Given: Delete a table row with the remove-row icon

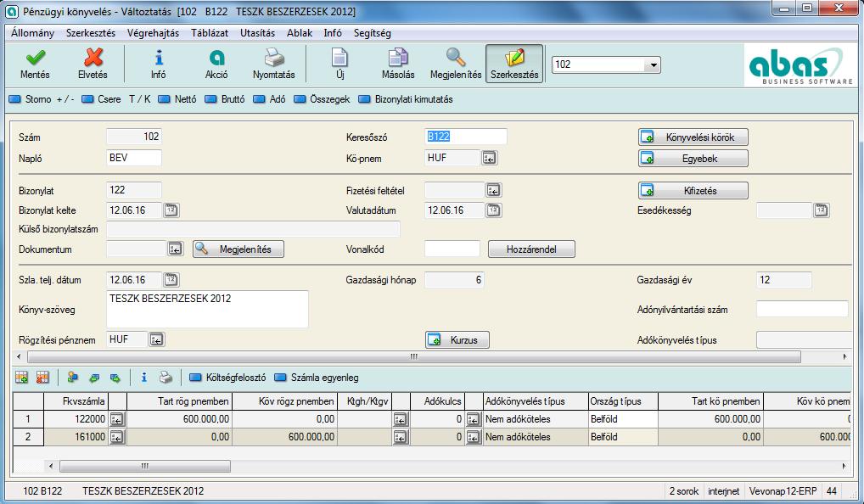Looking at the screenshot, I should [x=42, y=378].
